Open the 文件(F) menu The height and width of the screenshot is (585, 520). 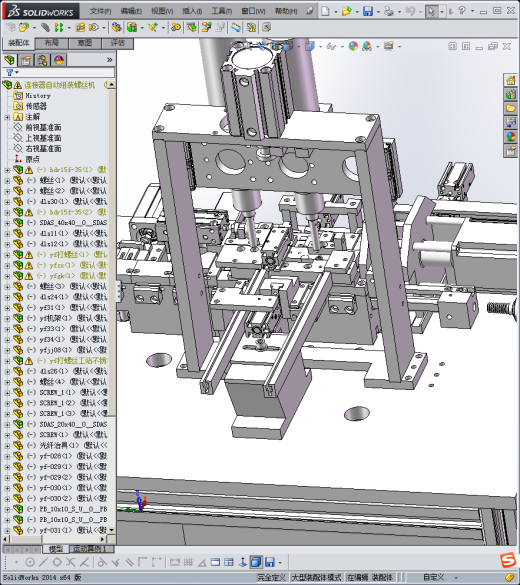pyautogui.click(x=100, y=11)
